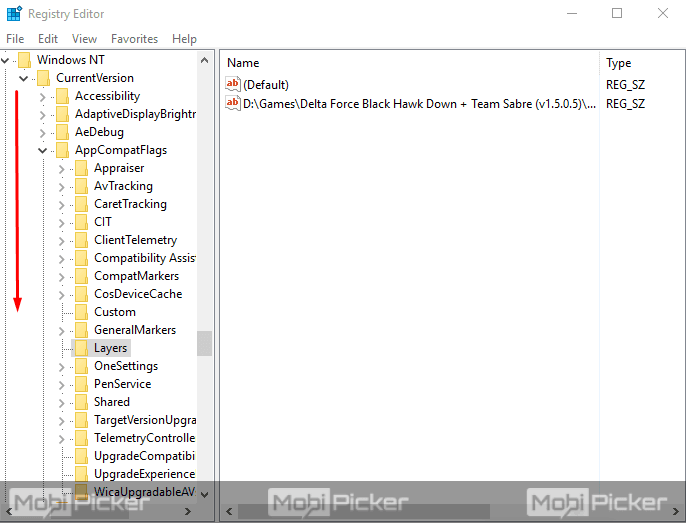This screenshot has height=523, width=686.
Task: Click the Custom folder icon
Action: pyautogui.click(x=81, y=312)
